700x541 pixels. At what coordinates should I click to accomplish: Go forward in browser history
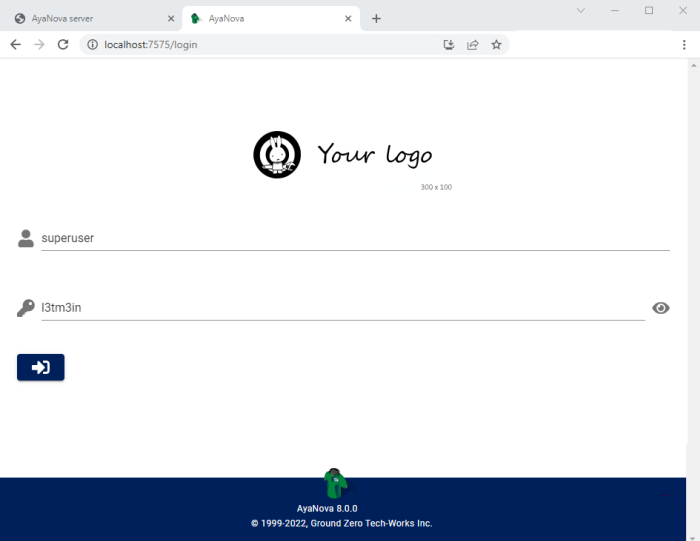pos(39,45)
